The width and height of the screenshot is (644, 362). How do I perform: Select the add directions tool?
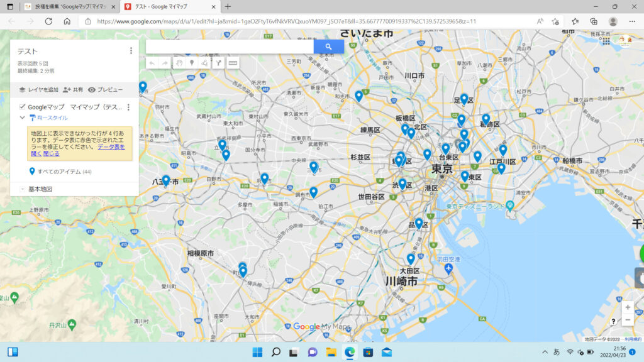tap(218, 63)
